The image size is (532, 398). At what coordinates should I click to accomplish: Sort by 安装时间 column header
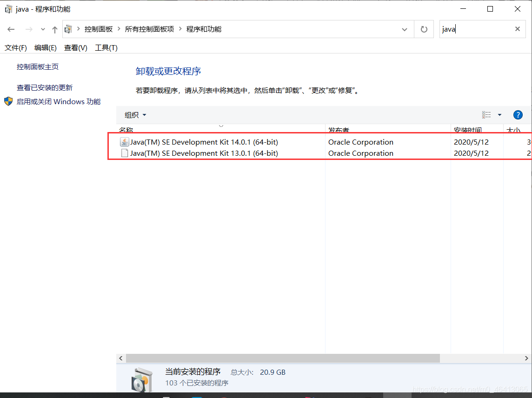[467, 130]
